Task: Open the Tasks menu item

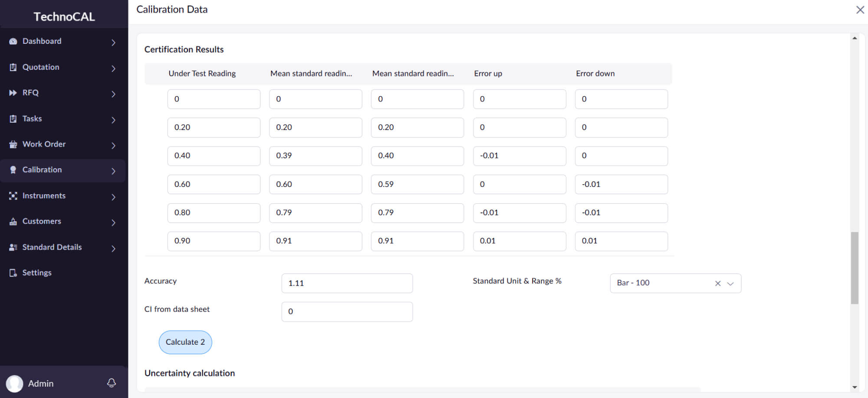Action: 32,119
